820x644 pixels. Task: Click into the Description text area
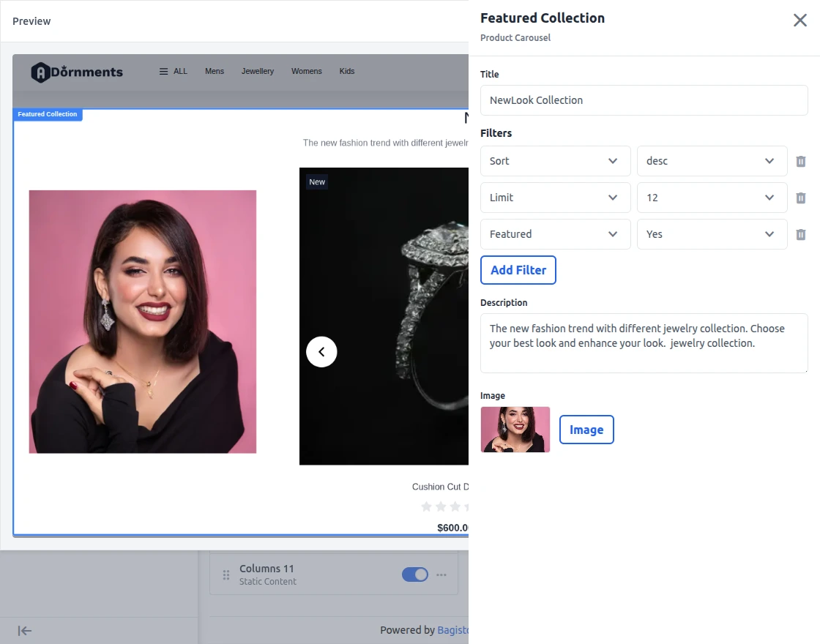(x=644, y=343)
